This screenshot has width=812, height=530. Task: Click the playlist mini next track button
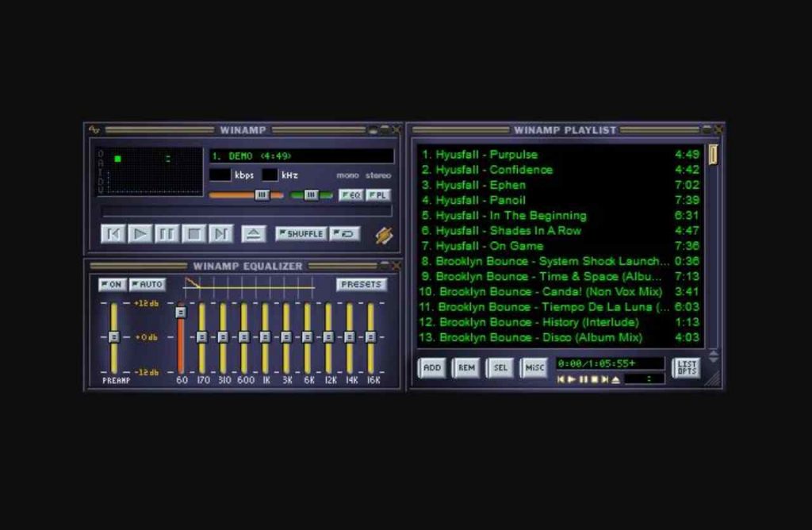(x=604, y=380)
